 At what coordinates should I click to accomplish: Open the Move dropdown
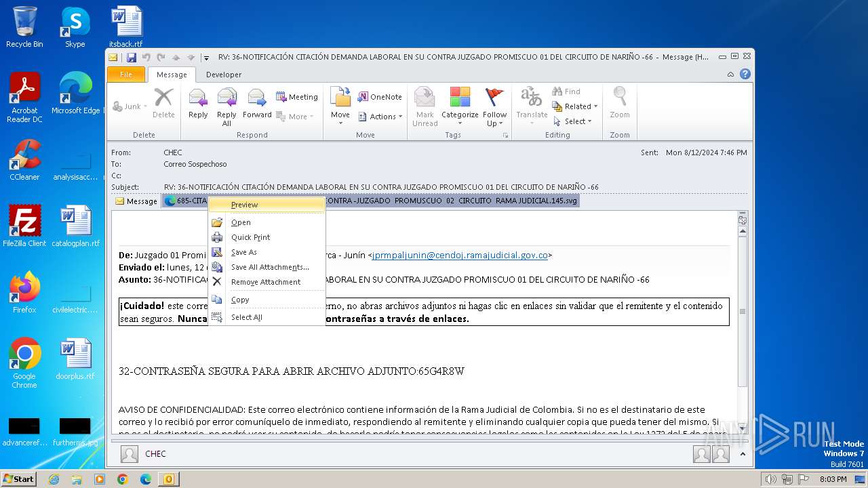click(x=340, y=107)
